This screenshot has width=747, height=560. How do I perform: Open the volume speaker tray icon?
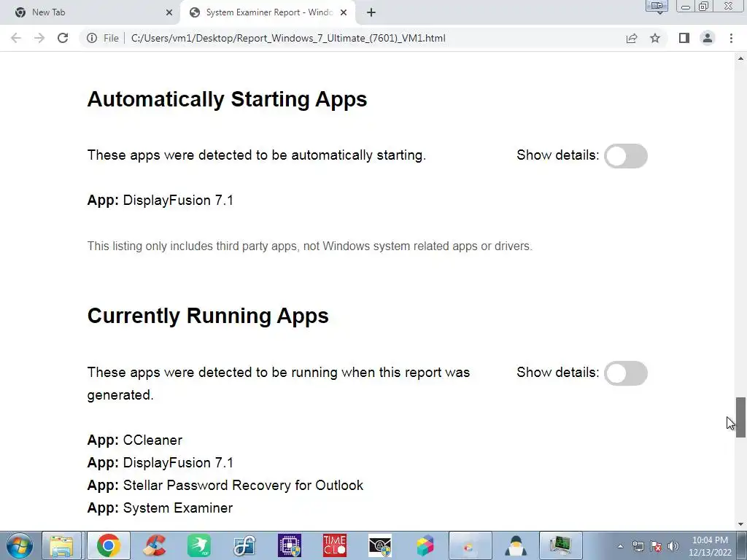[673, 547]
